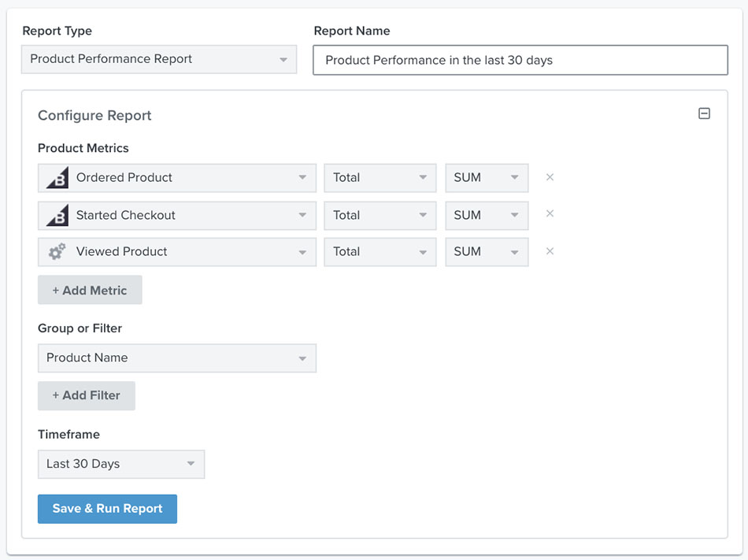This screenshot has height=560, width=748.
Task: Collapse the Configure Report panel
Action: click(x=704, y=114)
